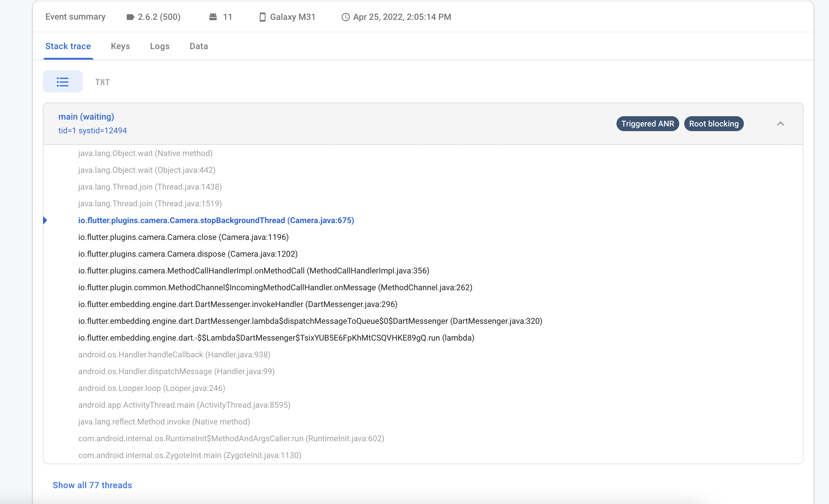This screenshot has height=504, width=829.
Task: Click the clock timestamp icon
Action: pos(346,17)
